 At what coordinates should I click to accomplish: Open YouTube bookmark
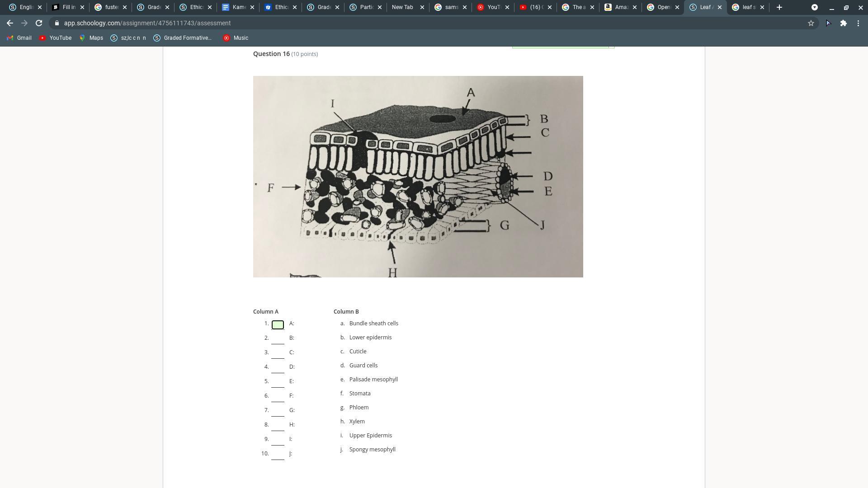[55, 38]
